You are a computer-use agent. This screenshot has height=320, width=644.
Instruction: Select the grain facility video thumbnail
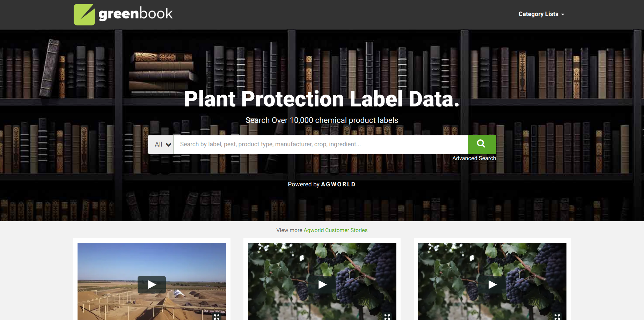152,281
